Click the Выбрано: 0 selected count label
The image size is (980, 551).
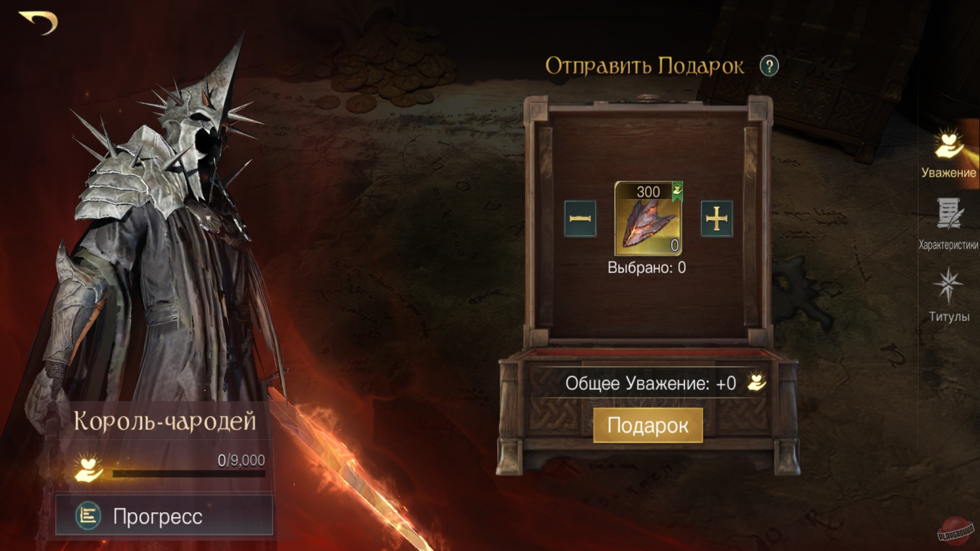point(647,267)
